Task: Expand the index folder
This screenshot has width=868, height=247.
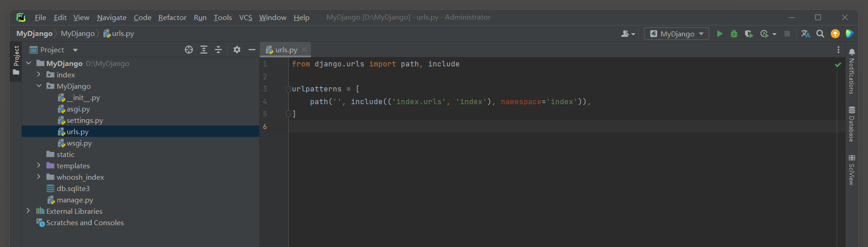Action: pos(39,75)
